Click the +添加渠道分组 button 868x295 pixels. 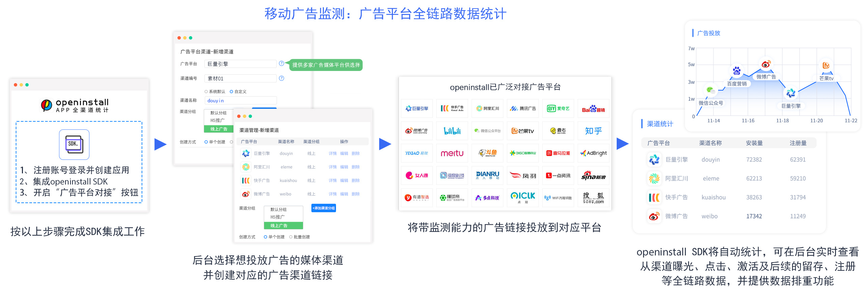point(324,208)
